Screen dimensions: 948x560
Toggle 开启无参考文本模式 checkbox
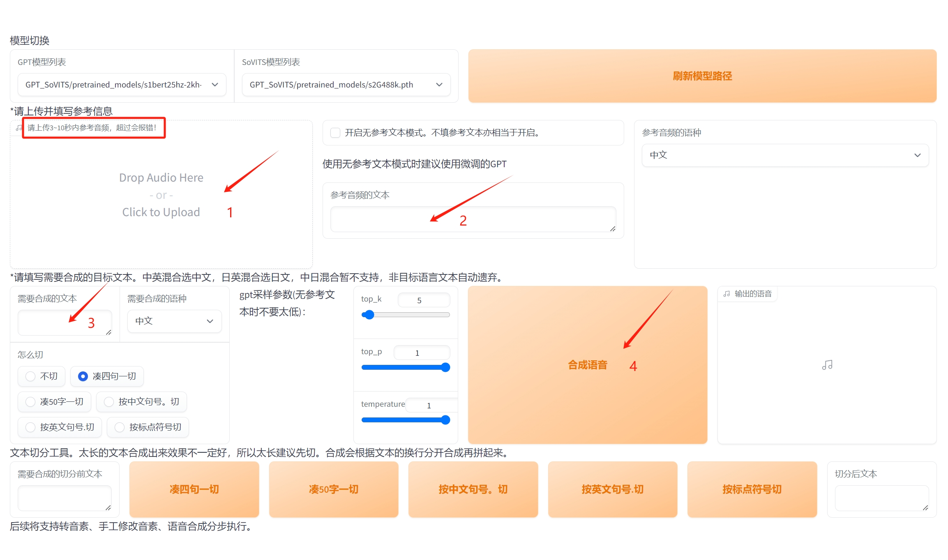pyautogui.click(x=334, y=132)
